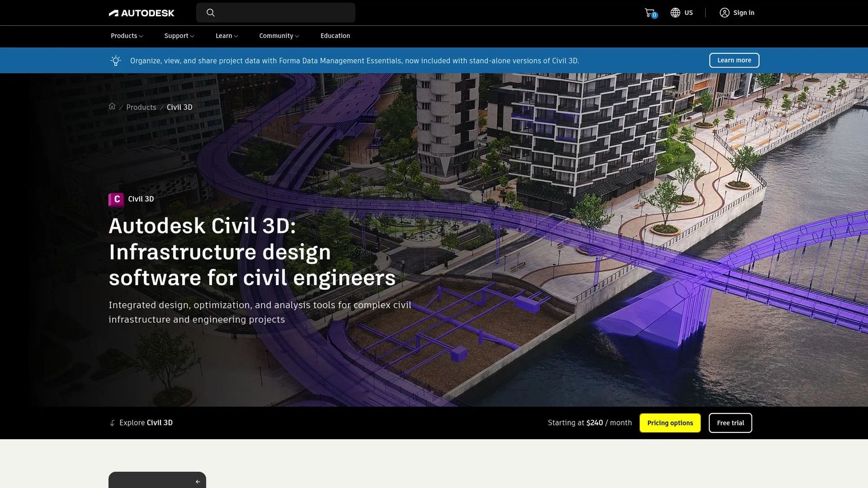868x488 pixels.
Task: Open Pricing options
Action: click(x=670, y=423)
